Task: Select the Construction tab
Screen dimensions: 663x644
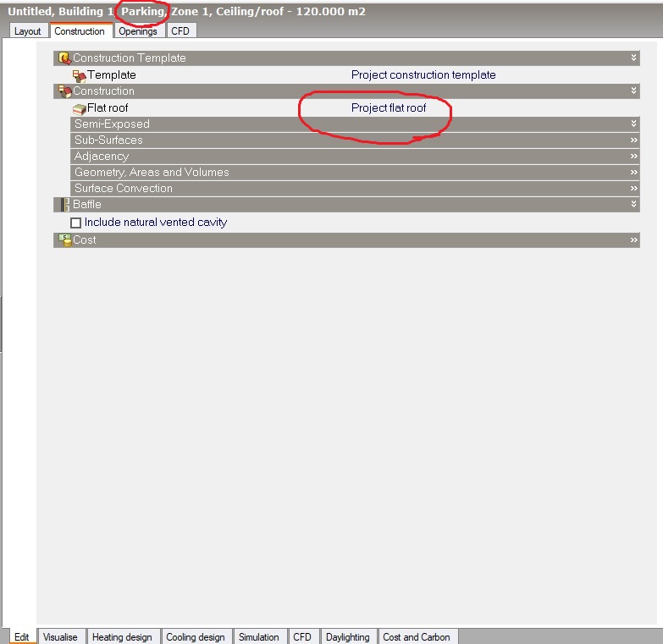Action: 80,30
